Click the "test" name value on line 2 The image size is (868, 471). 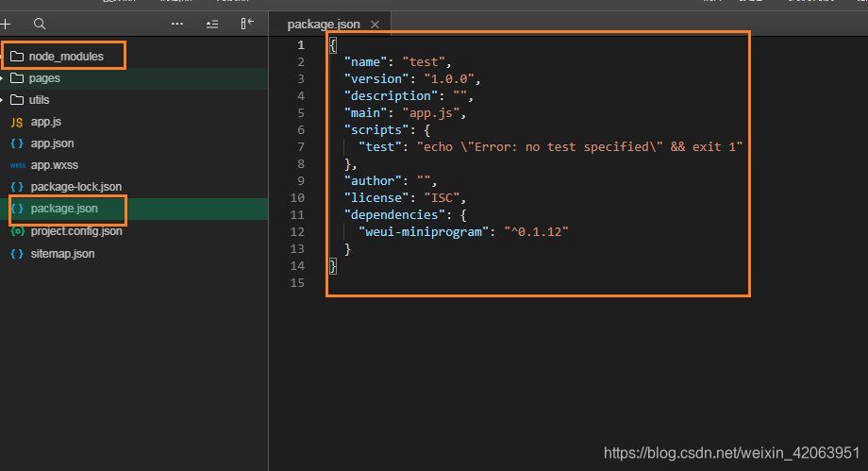424,62
